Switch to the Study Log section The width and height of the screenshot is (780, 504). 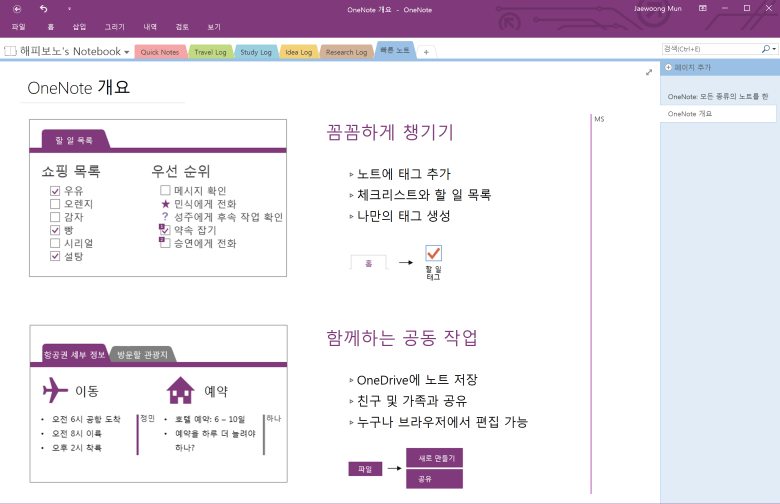point(256,52)
